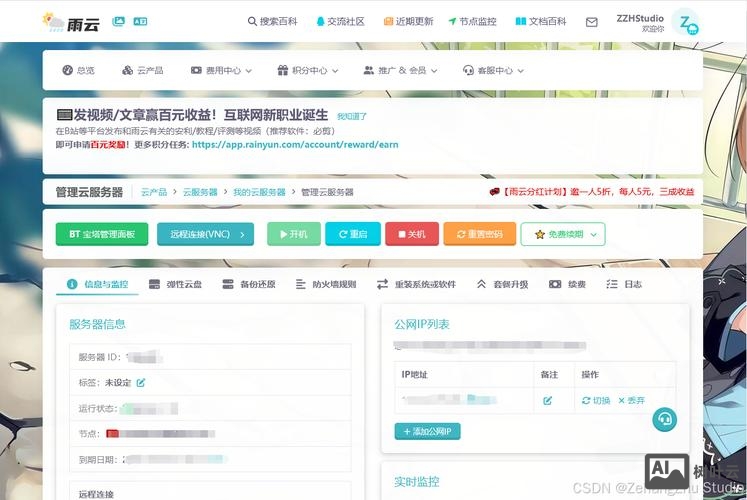Open 节点监控 node monitoring

(x=473, y=21)
